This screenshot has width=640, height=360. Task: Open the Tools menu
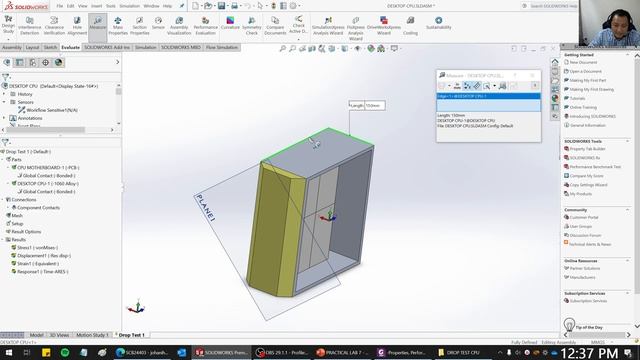[x=111, y=6]
